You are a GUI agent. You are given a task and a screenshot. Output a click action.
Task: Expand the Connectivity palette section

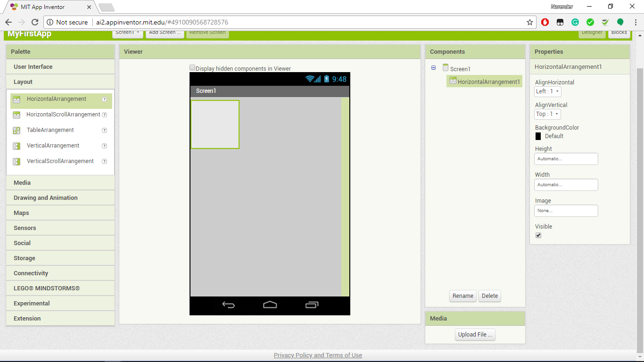60,273
